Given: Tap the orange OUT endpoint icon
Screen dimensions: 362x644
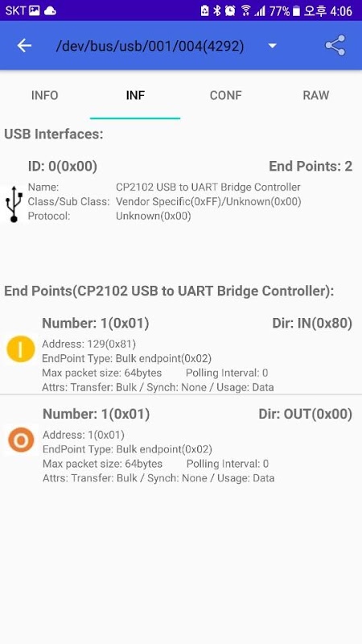Looking at the screenshot, I should click(x=21, y=440).
